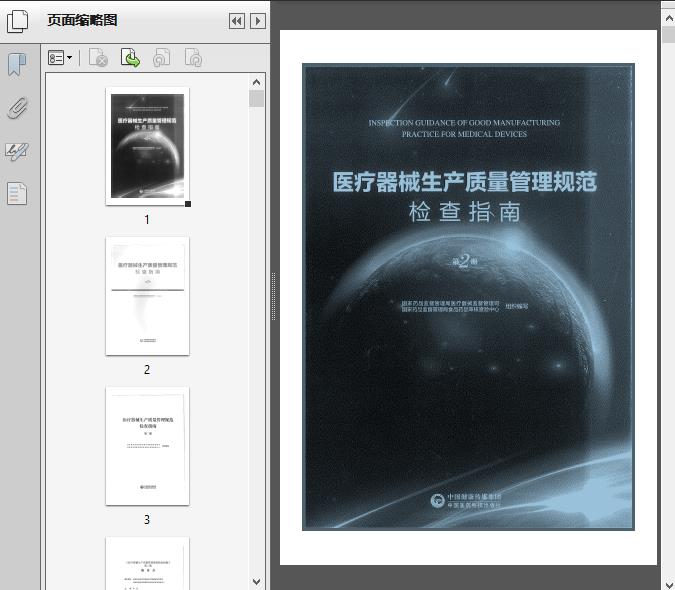This screenshot has width=675, height=590.
Task: Rotate pages counterclockwise icon
Action: tap(162, 58)
